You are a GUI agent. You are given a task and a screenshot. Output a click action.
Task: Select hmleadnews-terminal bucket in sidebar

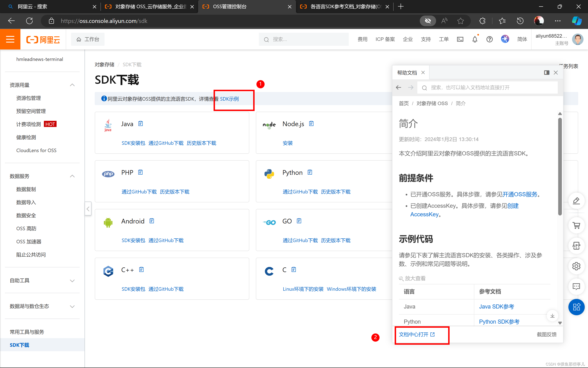pyautogui.click(x=40, y=59)
